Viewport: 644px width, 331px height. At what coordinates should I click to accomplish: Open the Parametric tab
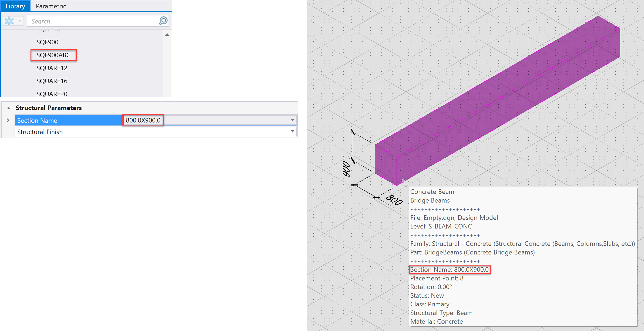point(51,6)
